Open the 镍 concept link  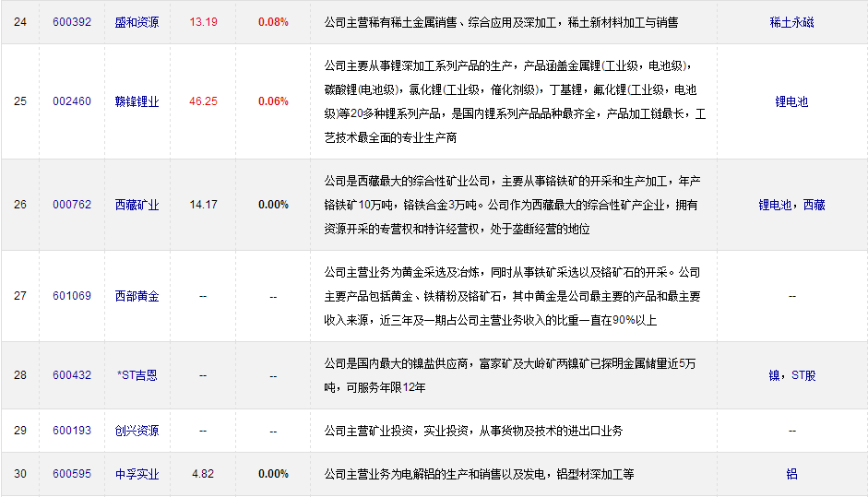(x=775, y=375)
